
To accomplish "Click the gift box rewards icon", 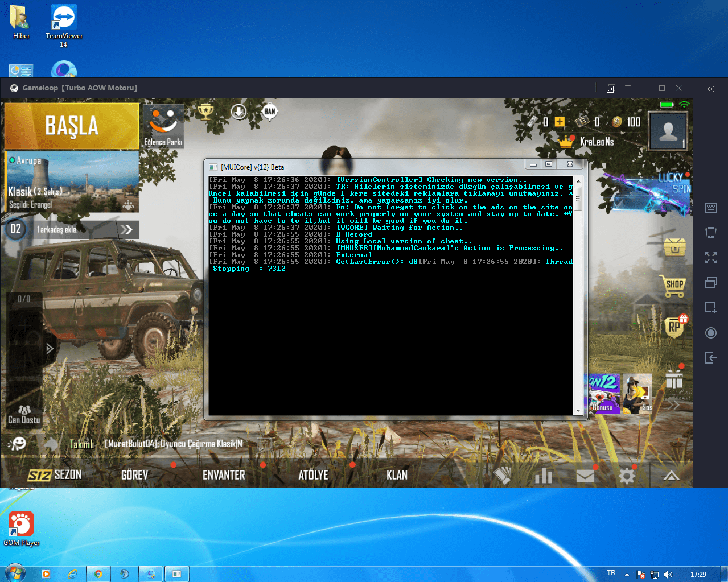I will pos(674,378).
